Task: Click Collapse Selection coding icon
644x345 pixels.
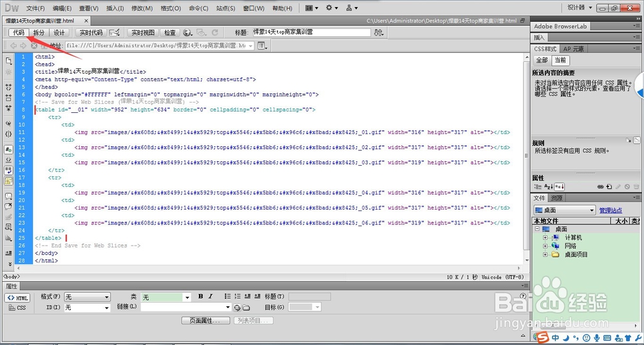Action: coord(8,98)
